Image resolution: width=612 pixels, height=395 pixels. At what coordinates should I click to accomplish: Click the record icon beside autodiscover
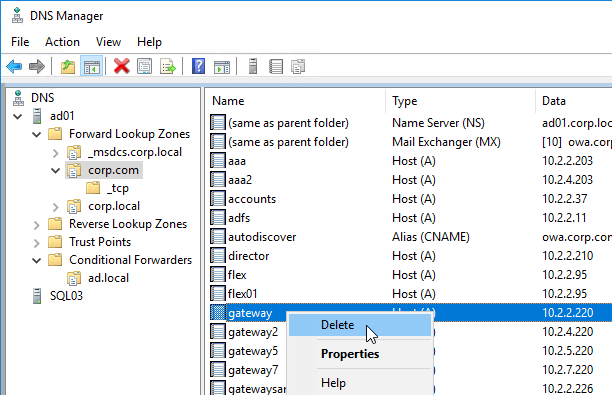click(218, 237)
